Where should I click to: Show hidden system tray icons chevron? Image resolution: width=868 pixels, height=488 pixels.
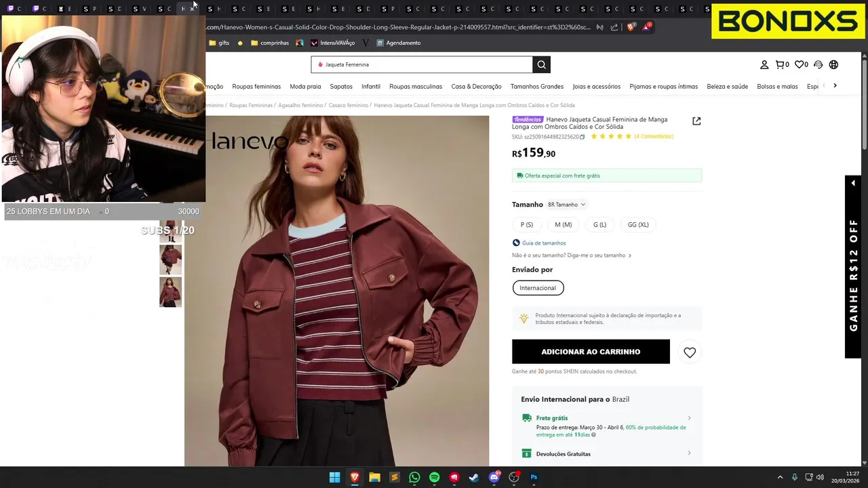pyautogui.click(x=780, y=477)
